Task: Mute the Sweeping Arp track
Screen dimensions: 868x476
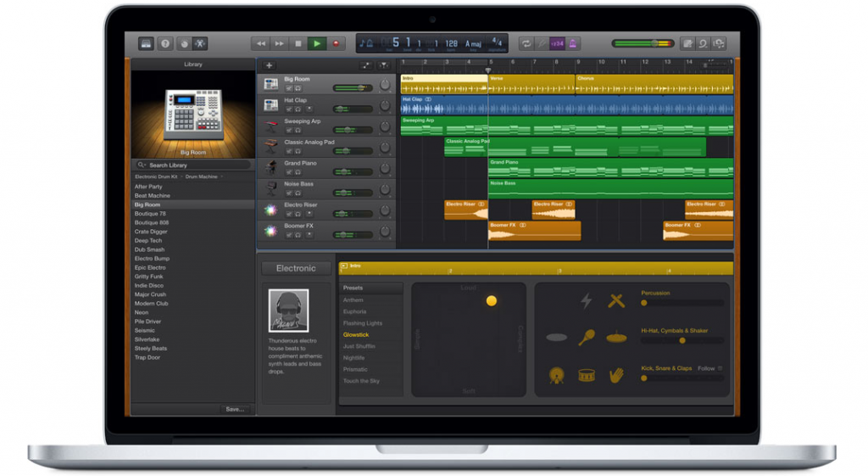Action: (289, 130)
